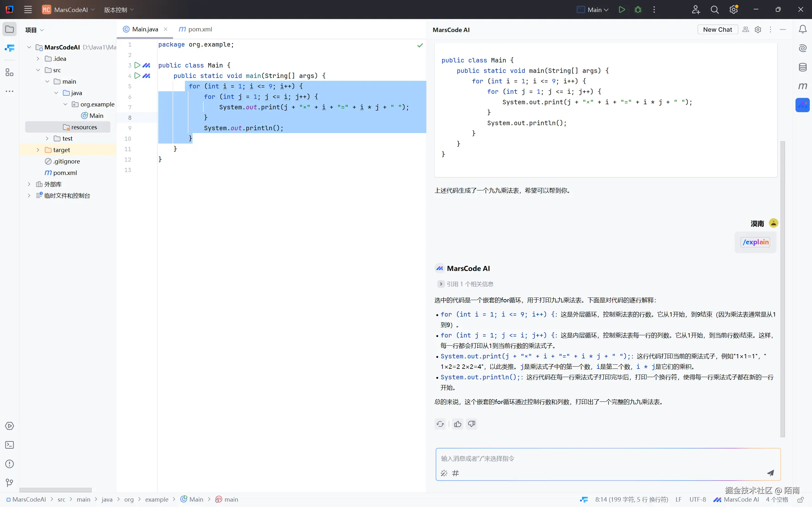Expand the 引用 1 个相关信息 reference section
Viewport: 812px width, 507px height.
click(x=441, y=284)
